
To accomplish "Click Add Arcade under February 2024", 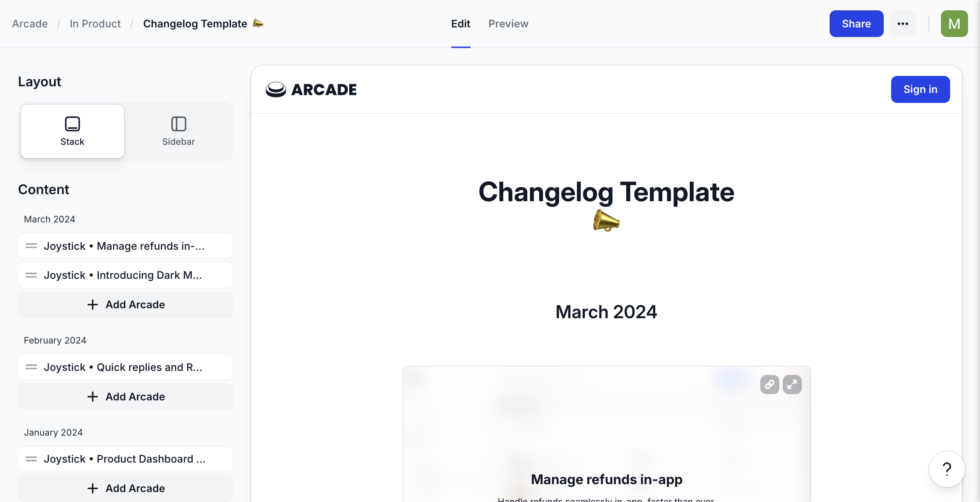I will [x=125, y=396].
